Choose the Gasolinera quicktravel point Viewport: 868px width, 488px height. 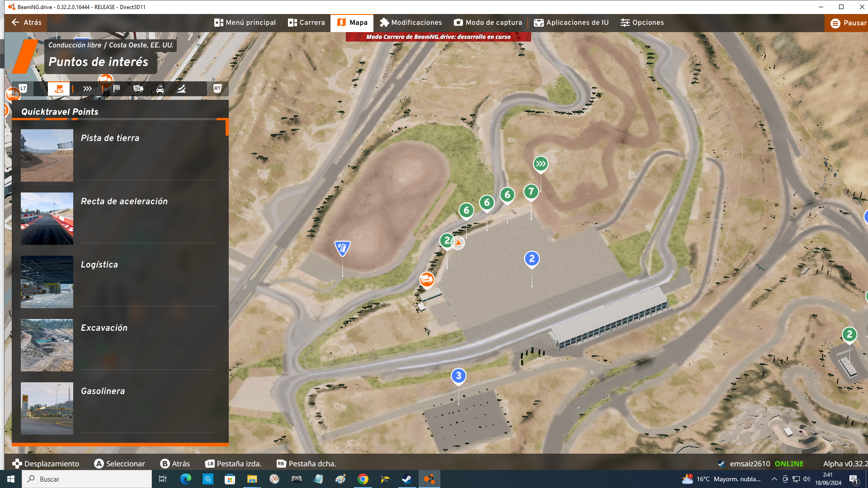pos(103,391)
